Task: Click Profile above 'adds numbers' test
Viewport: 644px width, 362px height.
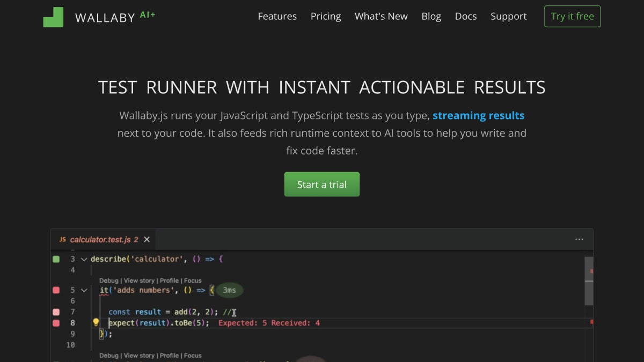Action: (169, 280)
